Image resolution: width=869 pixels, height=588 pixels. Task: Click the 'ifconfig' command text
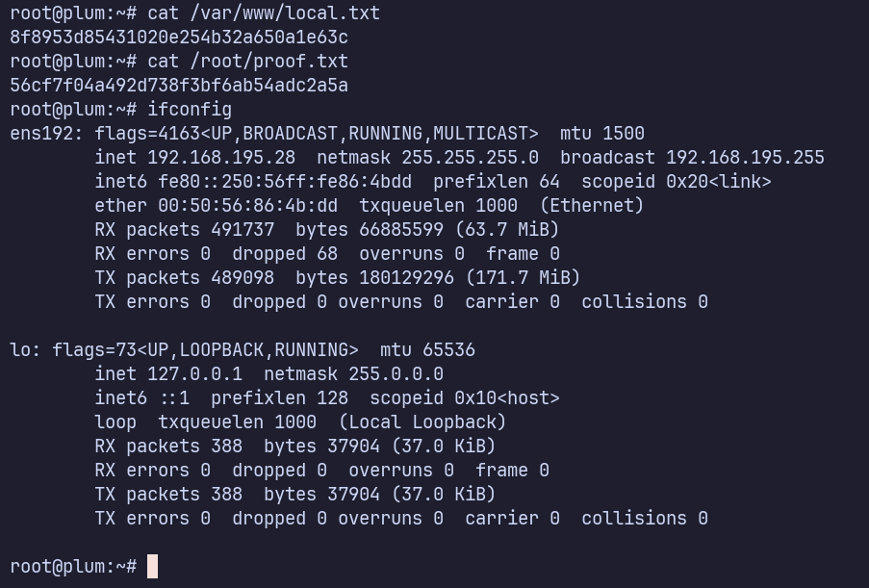[190, 110]
